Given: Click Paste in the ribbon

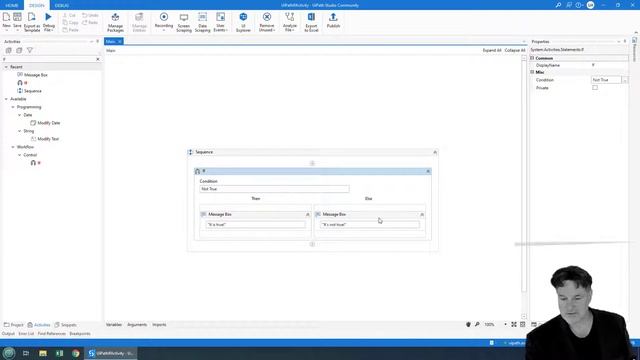Looking at the screenshot, I should [71, 30].
